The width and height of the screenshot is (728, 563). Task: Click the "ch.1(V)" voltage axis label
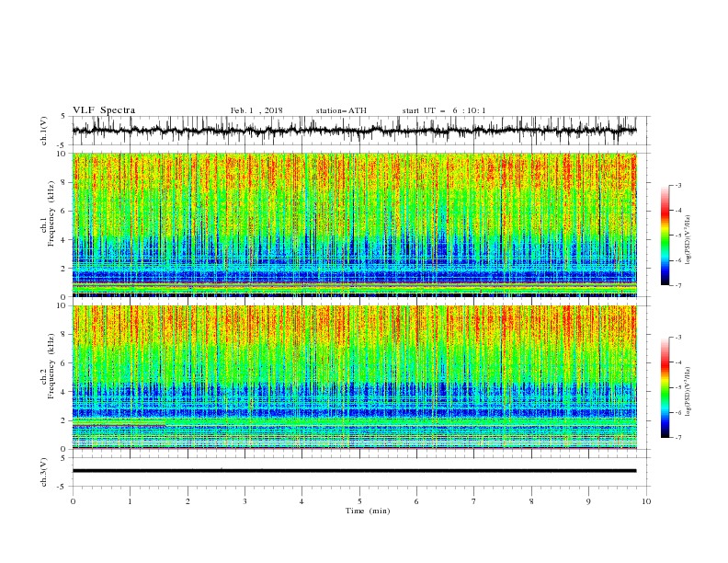[44, 131]
